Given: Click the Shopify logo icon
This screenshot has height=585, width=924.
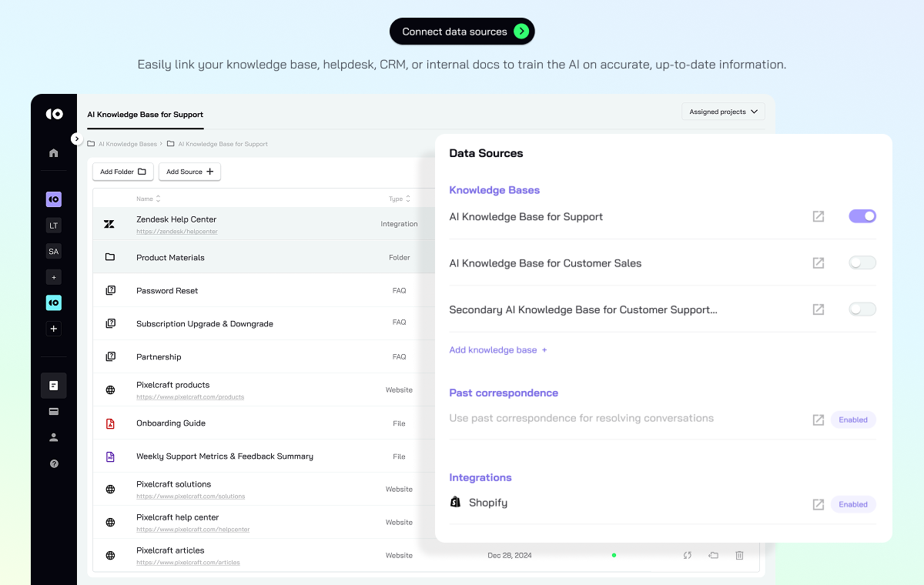Looking at the screenshot, I should tap(455, 502).
